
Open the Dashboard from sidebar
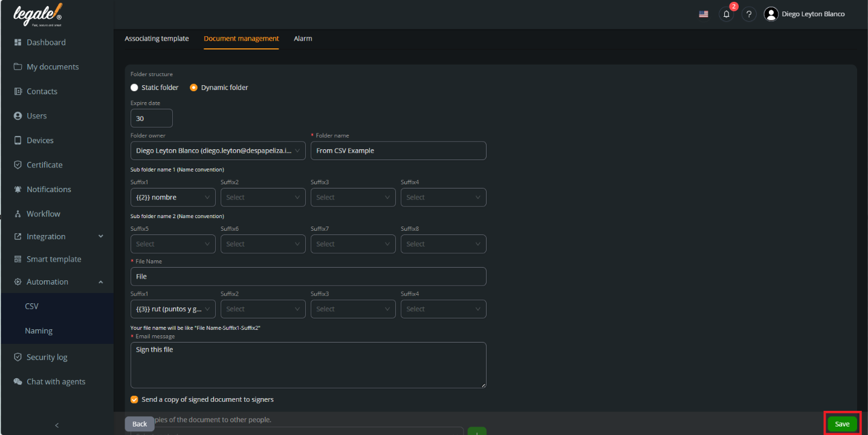coord(45,42)
